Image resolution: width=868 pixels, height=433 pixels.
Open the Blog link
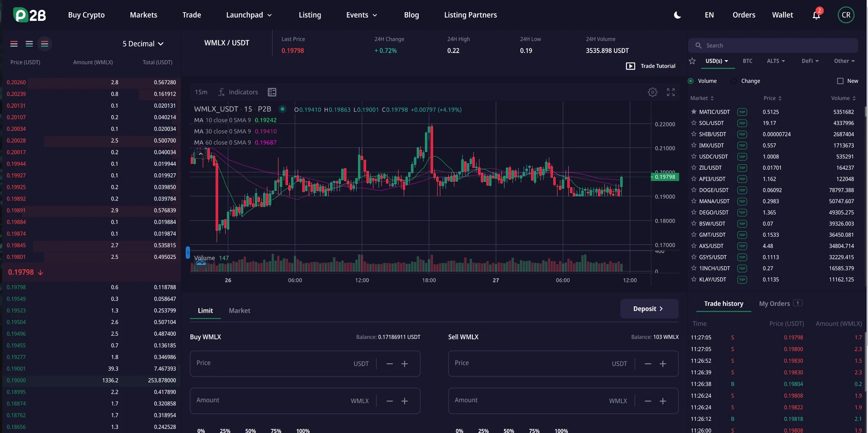[x=411, y=15]
